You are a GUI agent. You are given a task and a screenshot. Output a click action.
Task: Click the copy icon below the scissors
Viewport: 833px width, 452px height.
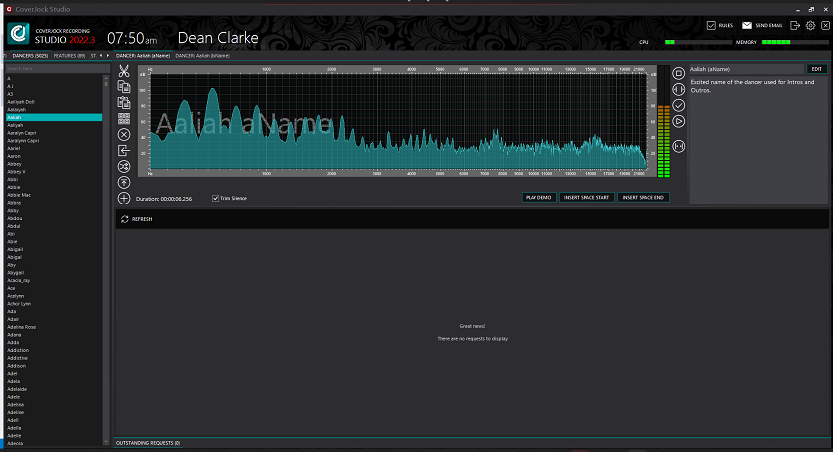(124, 87)
